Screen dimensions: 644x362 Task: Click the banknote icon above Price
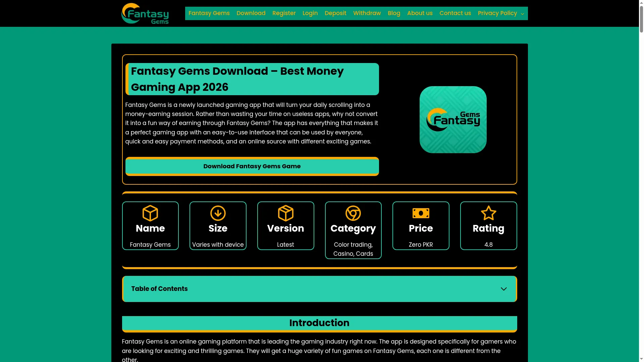click(x=421, y=213)
